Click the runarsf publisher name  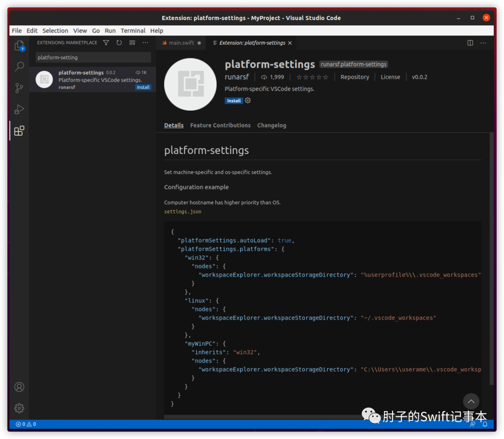237,77
